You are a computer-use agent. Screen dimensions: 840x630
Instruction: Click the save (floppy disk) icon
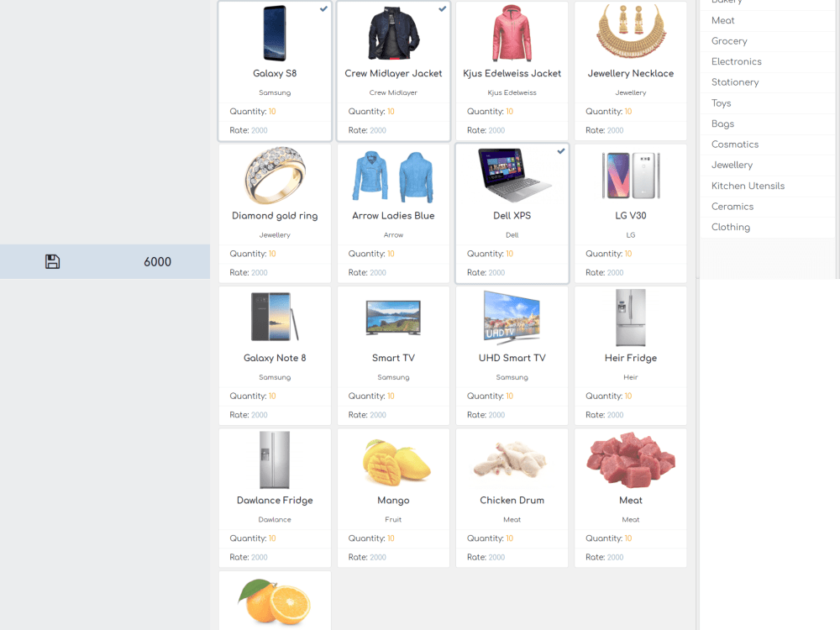point(52,261)
